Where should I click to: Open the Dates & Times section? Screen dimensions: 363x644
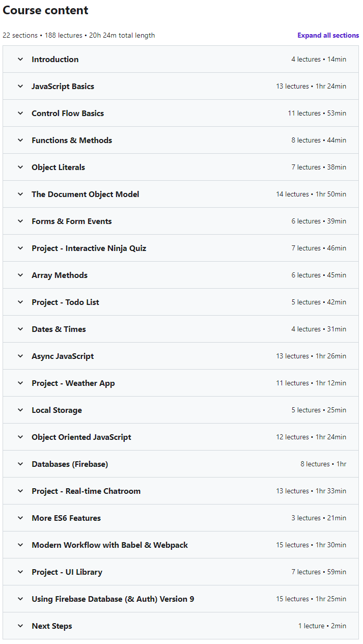tap(181, 329)
